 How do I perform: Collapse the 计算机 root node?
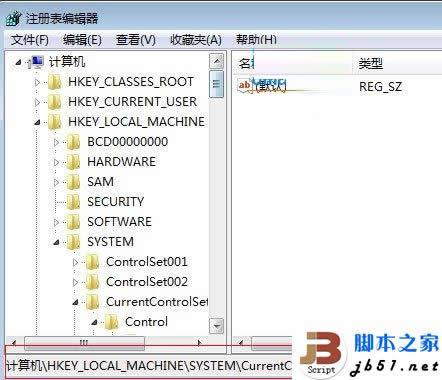[x=19, y=62]
